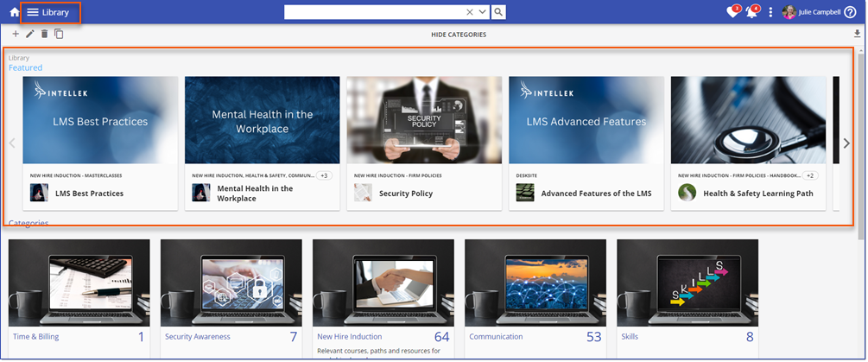Add a new item with plus icon
Screen dimensions: 868x362
coord(16,35)
